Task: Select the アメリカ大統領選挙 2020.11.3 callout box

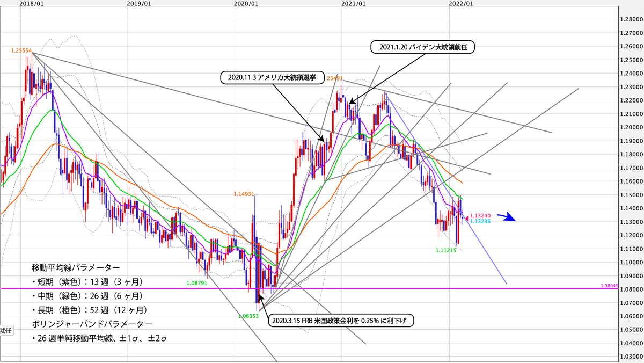Action: [274, 78]
